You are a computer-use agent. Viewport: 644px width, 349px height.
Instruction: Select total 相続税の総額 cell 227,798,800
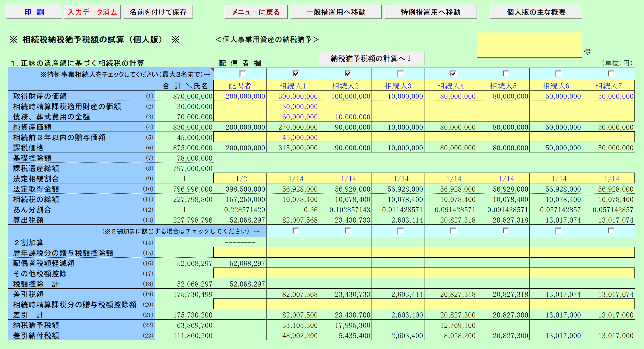(x=184, y=199)
